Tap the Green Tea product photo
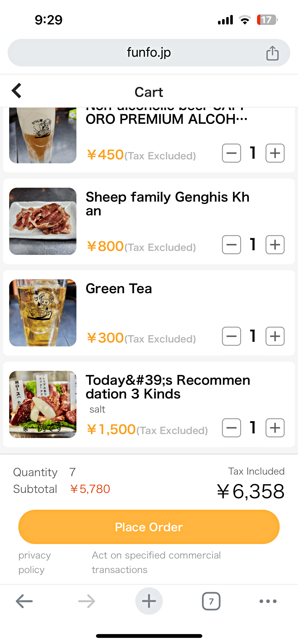This screenshot has width=298, height=644. pos(43,313)
